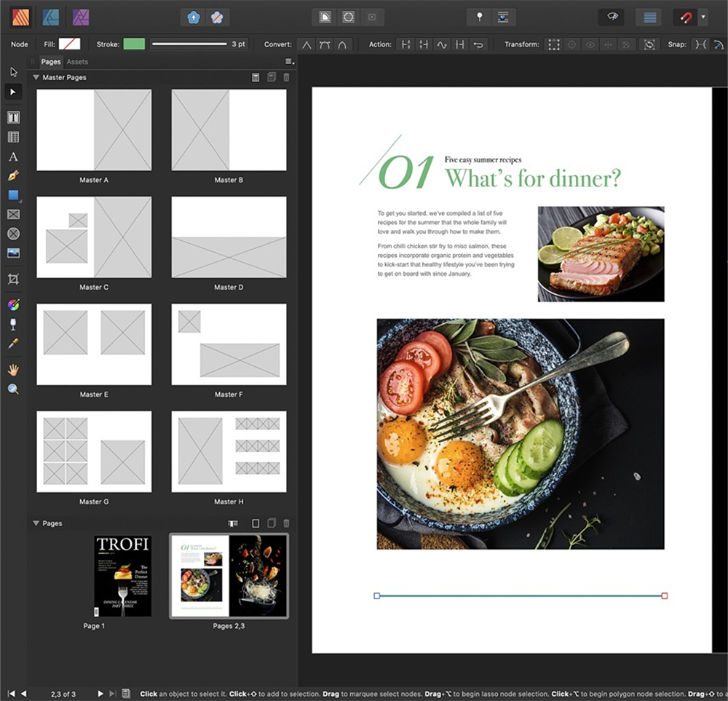Toggle the pin toolbar button
This screenshot has width=728, height=701.
click(x=480, y=17)
